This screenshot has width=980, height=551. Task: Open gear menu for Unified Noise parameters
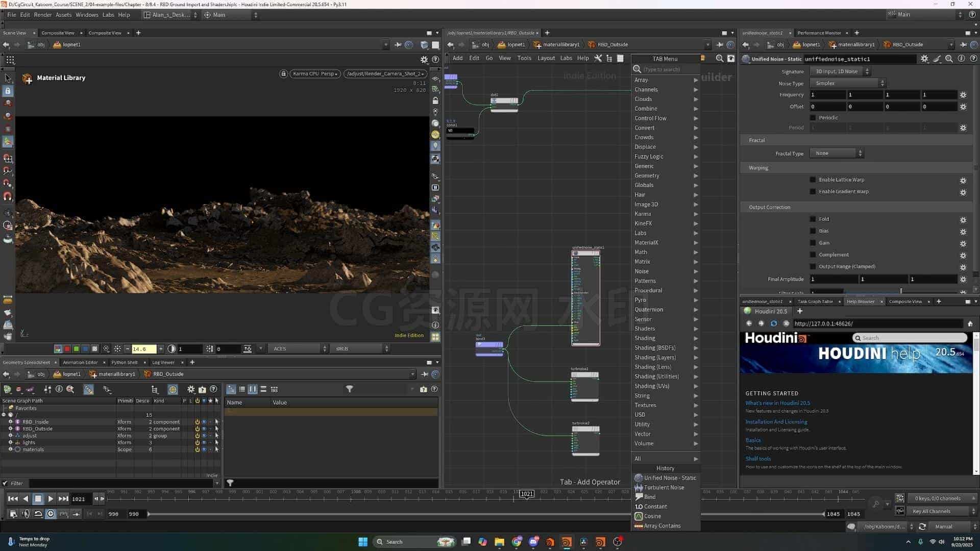pyautogui.click(x=924, y=59)
